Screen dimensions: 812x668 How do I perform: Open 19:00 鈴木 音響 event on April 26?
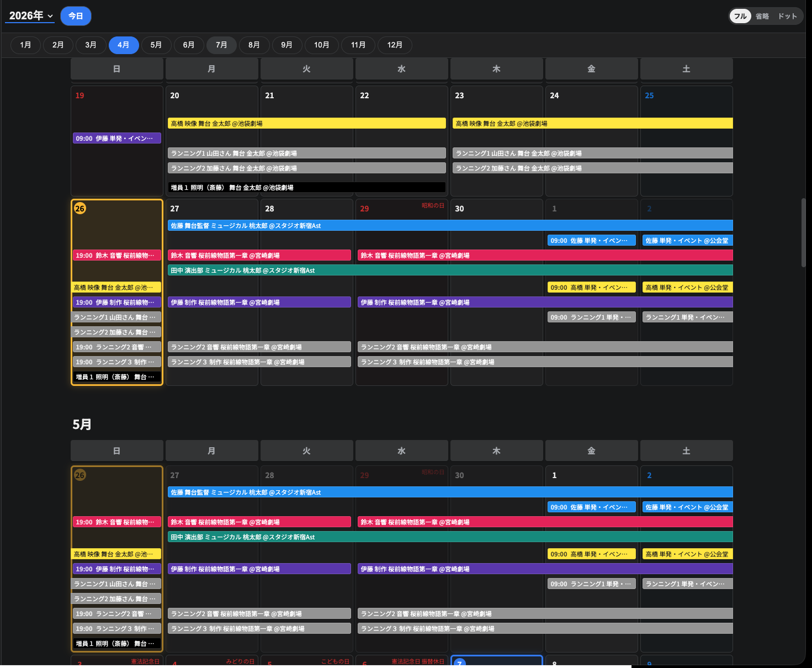coord(117,255)
